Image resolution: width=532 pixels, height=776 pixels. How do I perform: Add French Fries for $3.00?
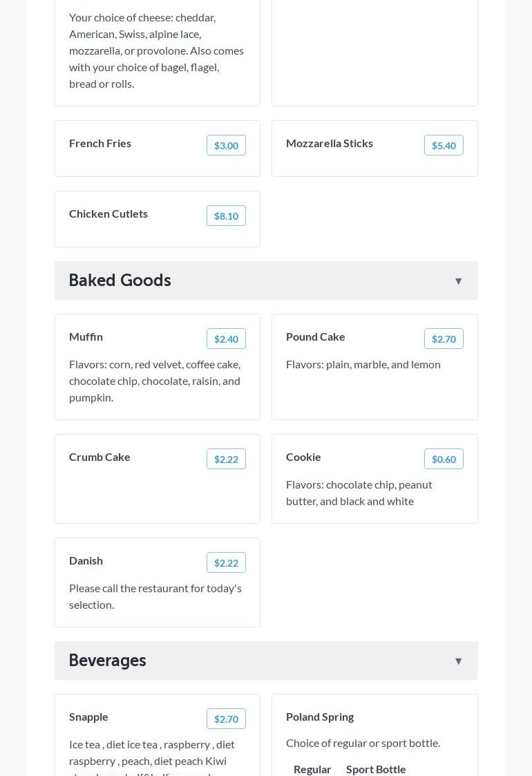(226, 145)
